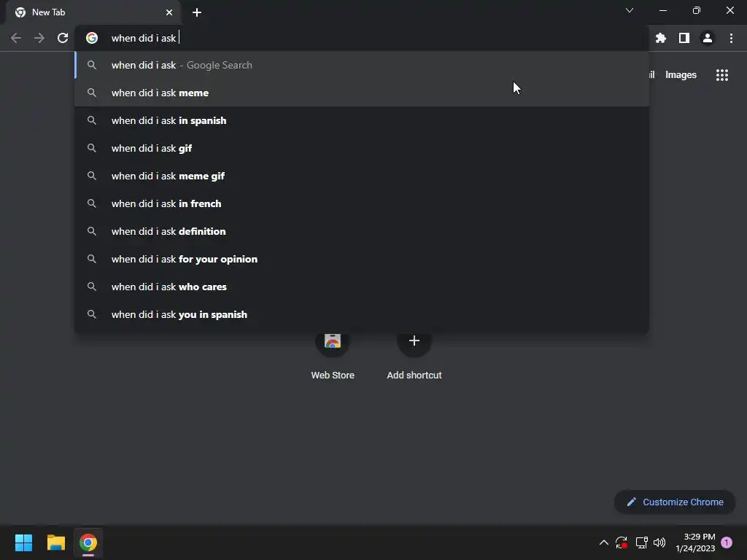
Task: Show hidden system tray icons
Action: click(x=603, y=542)
